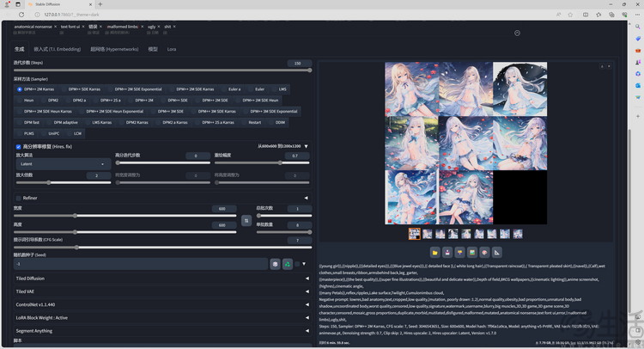Open the 模型 tab

tap(153, 49)
